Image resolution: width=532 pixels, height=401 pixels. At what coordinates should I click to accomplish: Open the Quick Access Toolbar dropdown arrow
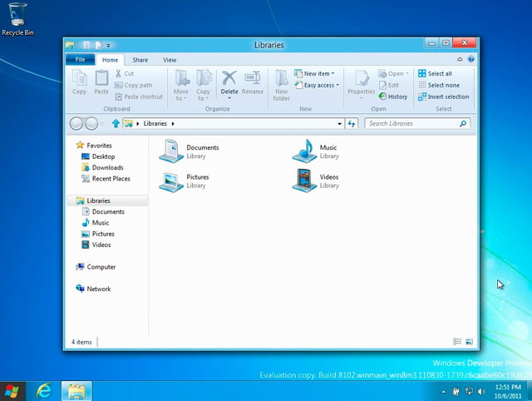click(108, 45)
